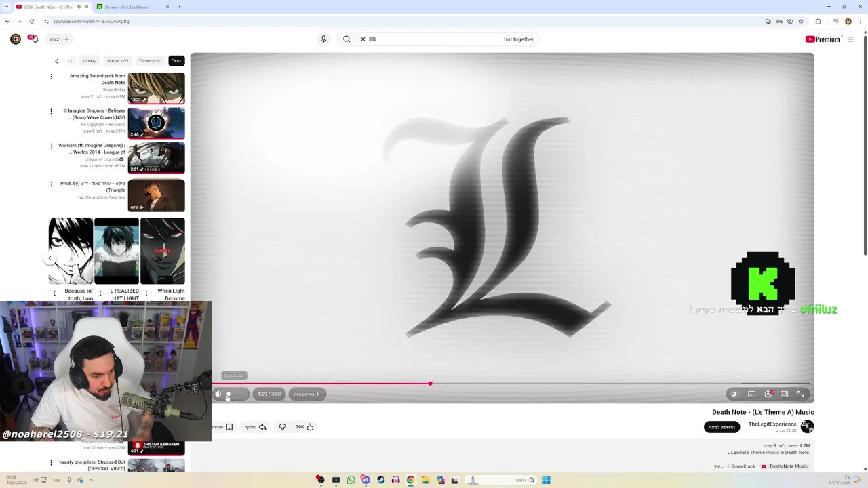This screenshot has width=868, height=488.
Task: Open the account avatar menu
Action: pos(16,39)
